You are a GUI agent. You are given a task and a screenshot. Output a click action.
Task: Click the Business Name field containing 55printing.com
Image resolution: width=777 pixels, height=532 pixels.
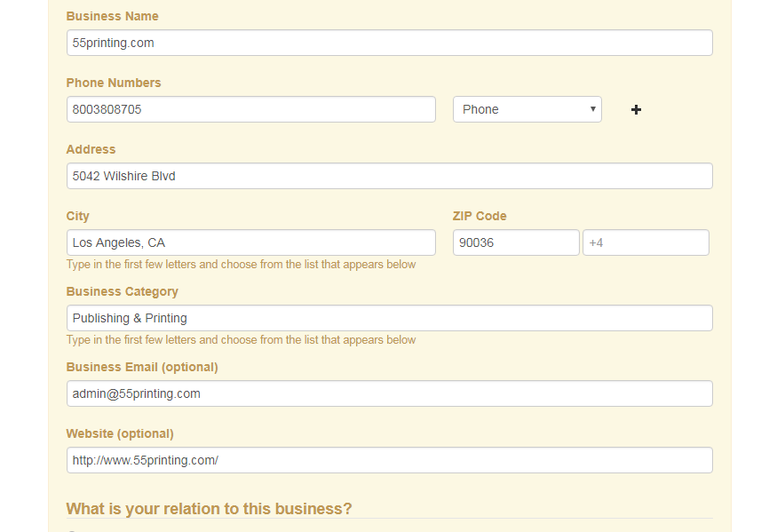(x=389, y=43)
